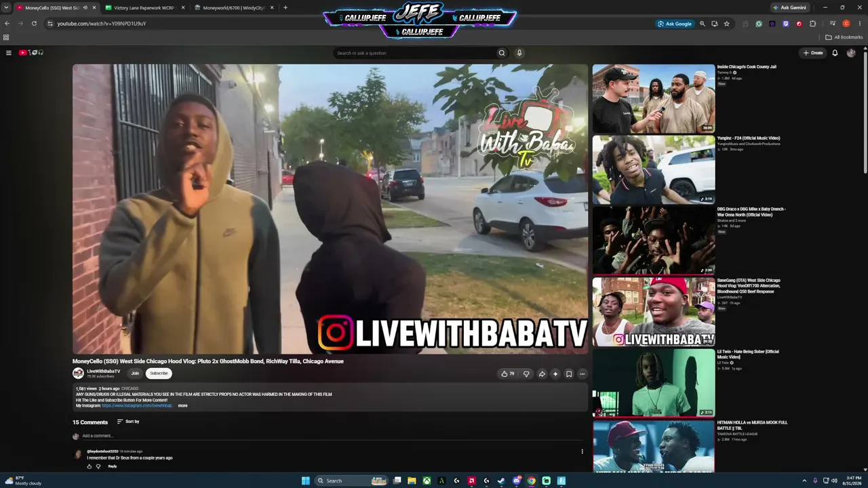Image resolution: width=868 pixels, height=488 pixels.
Task: Click the sparkle Ask icon under the video
Action: pyautogui.click(x=555, y=373)
